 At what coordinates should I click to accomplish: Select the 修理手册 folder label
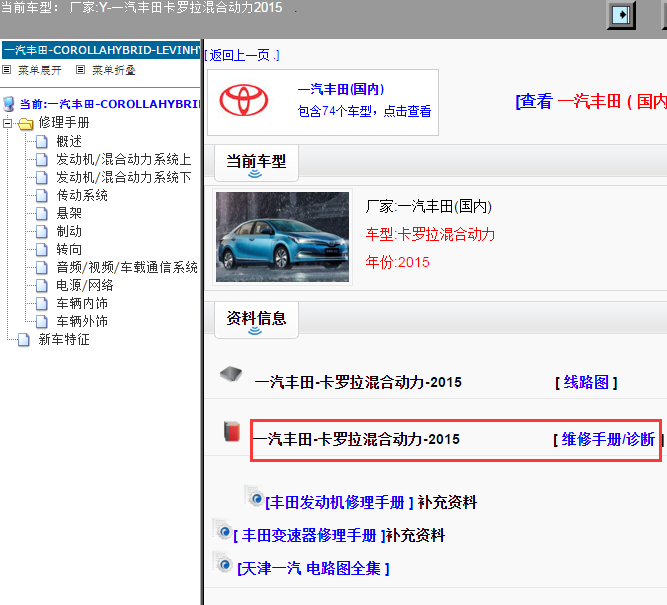(64, 123)
